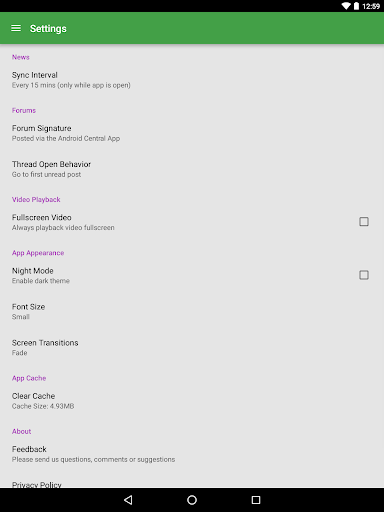Select the Always playback video fullscreen description
The width and height of the screenshot is (384, 512).
coord(63,228)
